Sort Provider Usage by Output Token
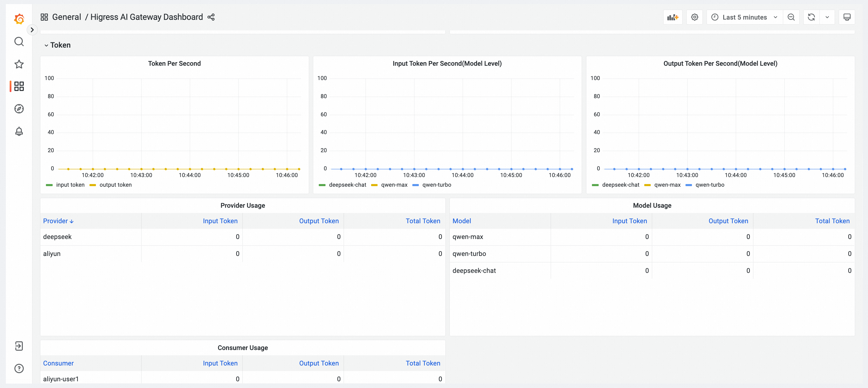The image size is (868, 388). coord(319,221)
